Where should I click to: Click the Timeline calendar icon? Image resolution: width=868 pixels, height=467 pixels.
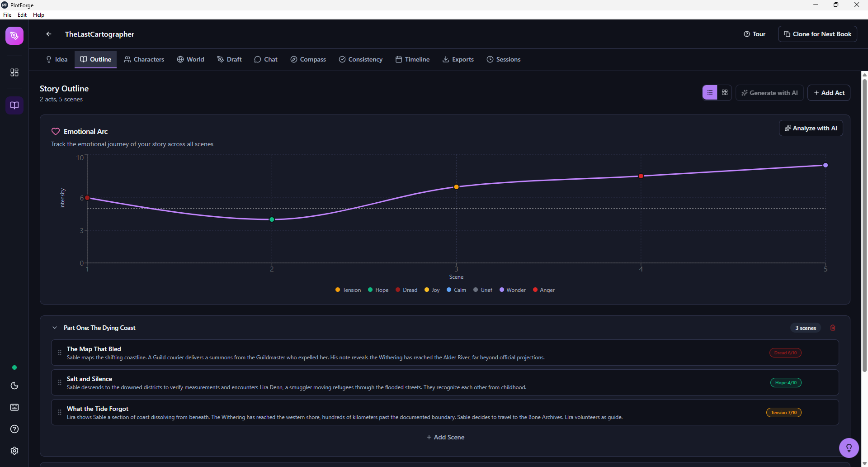coord(399,59)
